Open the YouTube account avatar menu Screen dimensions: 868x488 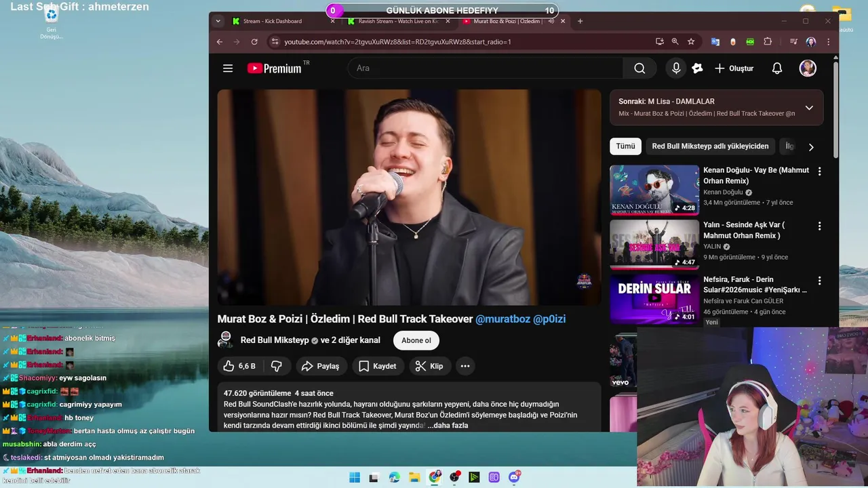tap(808, 68)
